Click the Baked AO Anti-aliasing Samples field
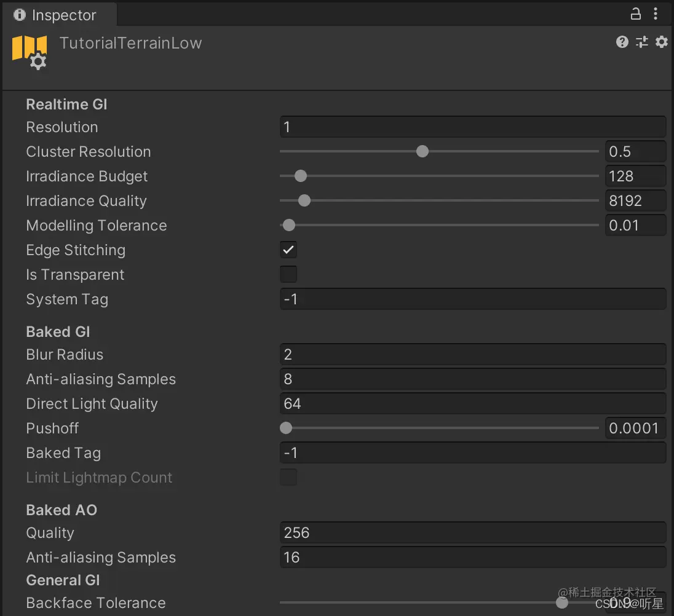The width and height of the screenshot is (674, 616). tap(473, 557)
